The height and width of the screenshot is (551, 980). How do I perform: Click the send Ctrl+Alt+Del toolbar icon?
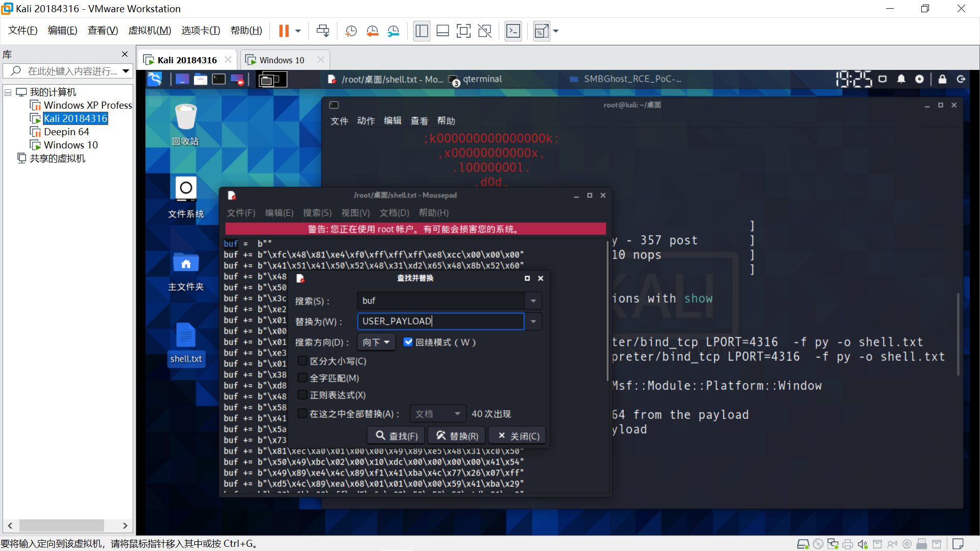click(323, 31)
